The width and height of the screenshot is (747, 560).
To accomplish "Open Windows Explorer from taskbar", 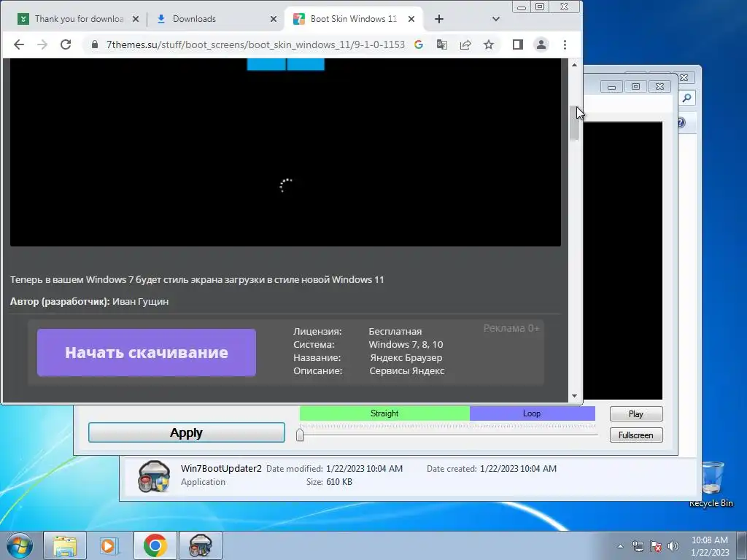I will click(x=65, y=545).
